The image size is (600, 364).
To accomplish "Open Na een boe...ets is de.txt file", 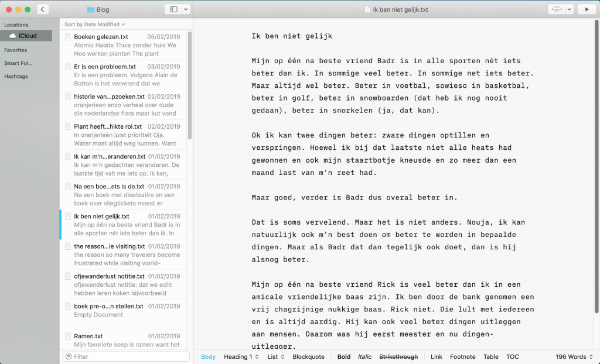I will (123, 195).
